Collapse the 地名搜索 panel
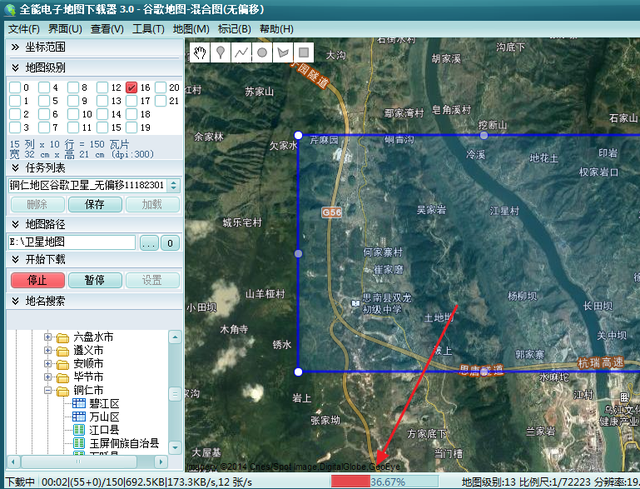This screenshot has height=489, width=640. (x=15, y=301)
